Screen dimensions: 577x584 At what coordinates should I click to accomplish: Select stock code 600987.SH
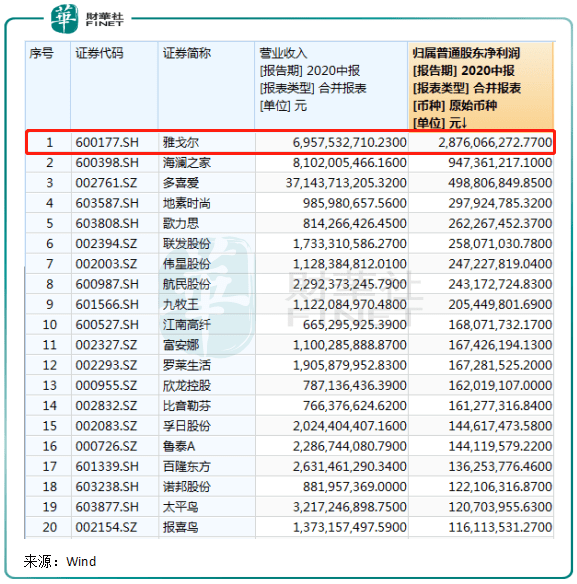point(107,284)
